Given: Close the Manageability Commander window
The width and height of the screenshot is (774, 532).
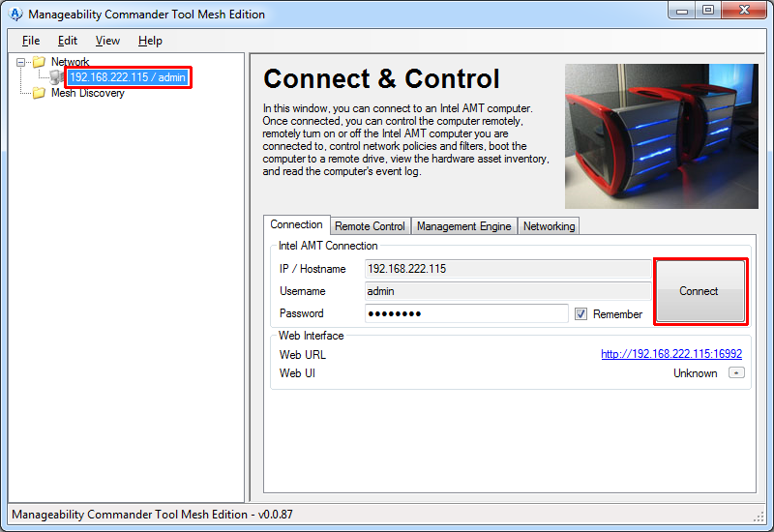Looking at the screenshot, I should point(744,11).
